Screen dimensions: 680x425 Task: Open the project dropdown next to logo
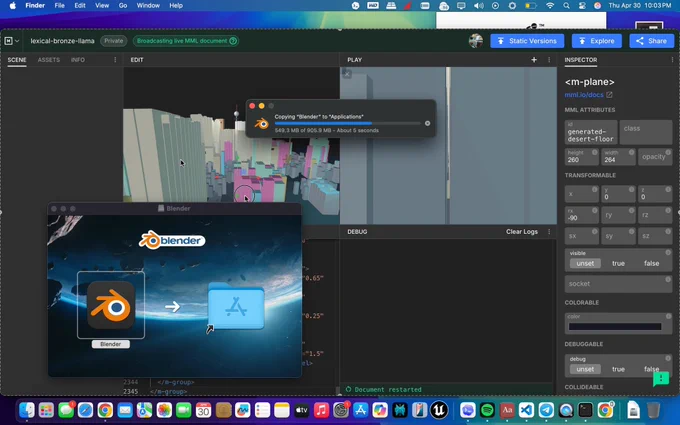[17, 41]
